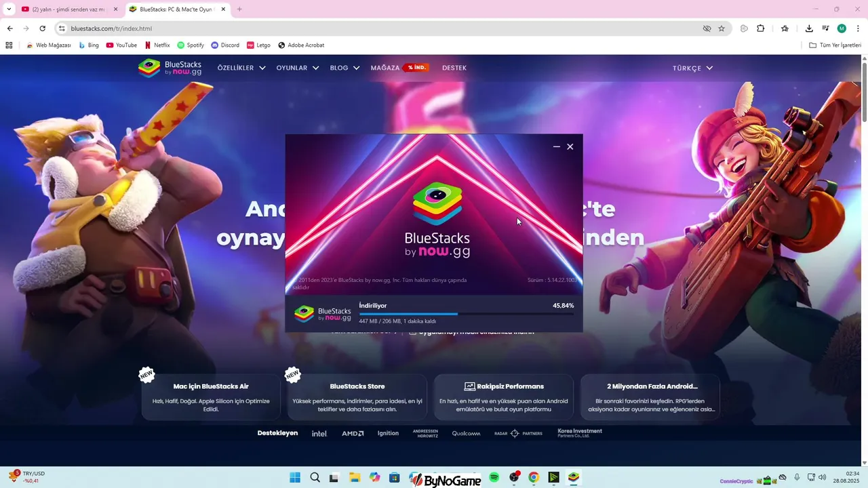This screenshot has width=868, height=488.
Task: Open the Spotify bookmark
Action: 191,45
